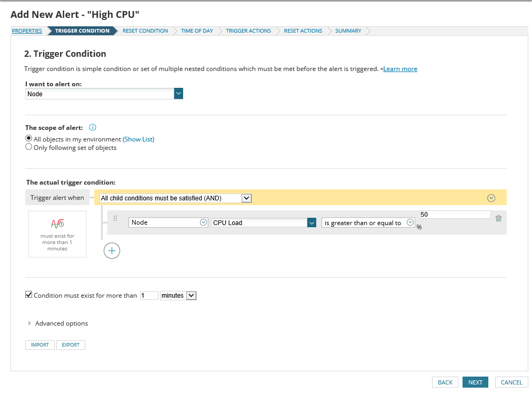
Task: Open the scope of alert info tooltip icon
Action: point(93,127)
